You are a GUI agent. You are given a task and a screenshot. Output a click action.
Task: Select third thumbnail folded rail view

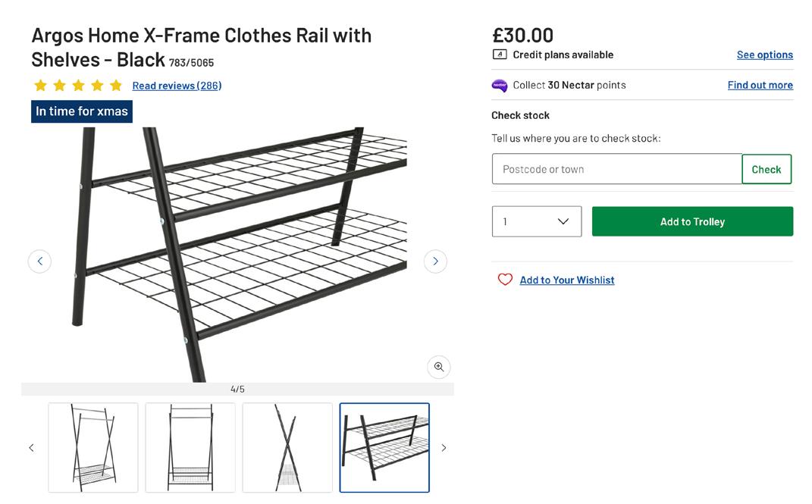(287, 448)
